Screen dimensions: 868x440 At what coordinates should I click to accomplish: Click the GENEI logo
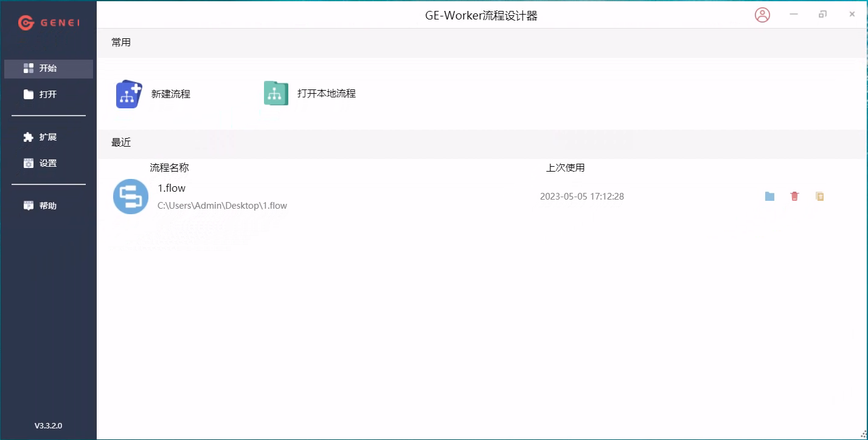[x=49, y=23]
